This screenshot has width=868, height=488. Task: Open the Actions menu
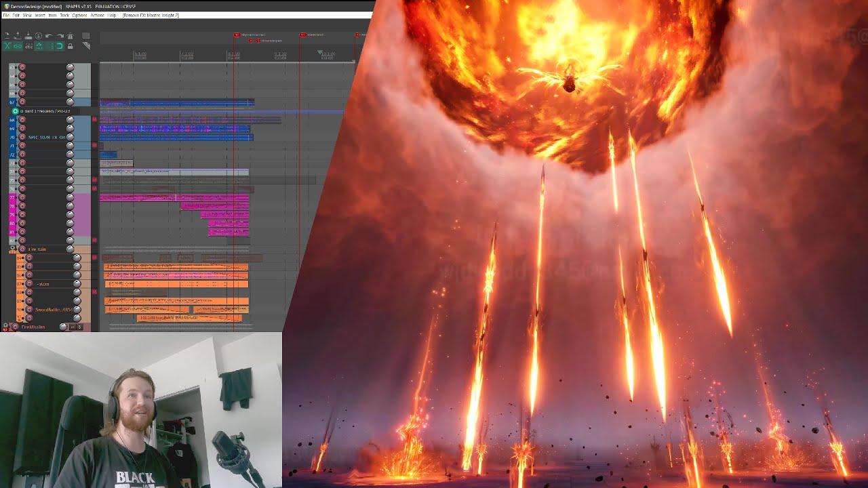tap(97, 15)
